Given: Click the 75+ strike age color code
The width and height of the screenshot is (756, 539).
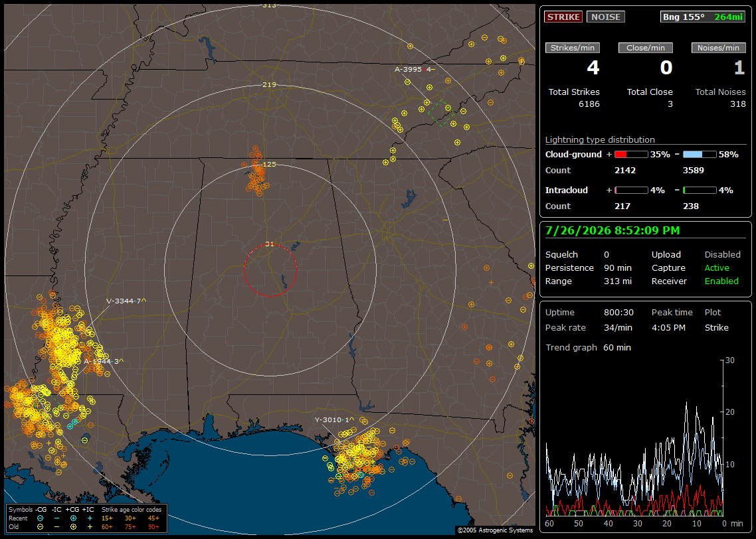Looking at the screenshot, I should click(130, 527).
